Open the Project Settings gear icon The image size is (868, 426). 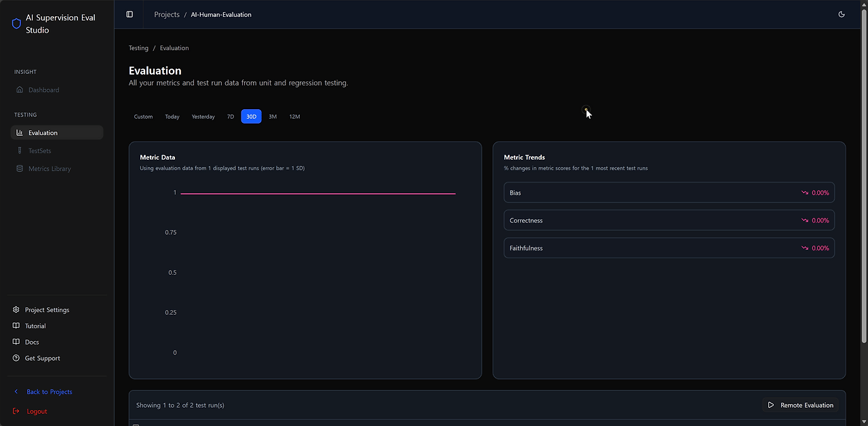15,309
